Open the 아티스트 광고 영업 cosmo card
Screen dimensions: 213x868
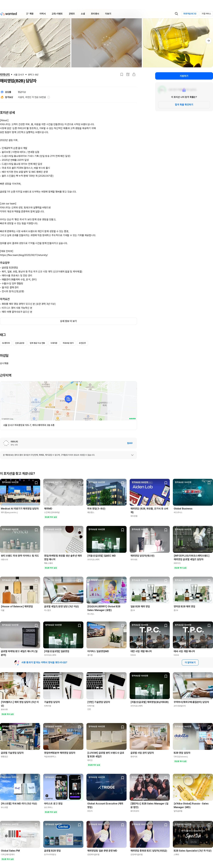pyautogui.click(x=63, y=794)
